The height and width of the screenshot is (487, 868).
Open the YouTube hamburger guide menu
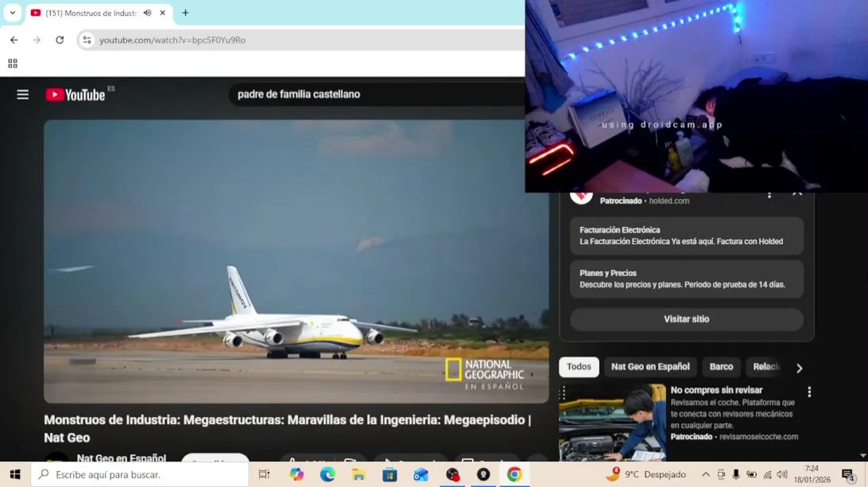23,95
